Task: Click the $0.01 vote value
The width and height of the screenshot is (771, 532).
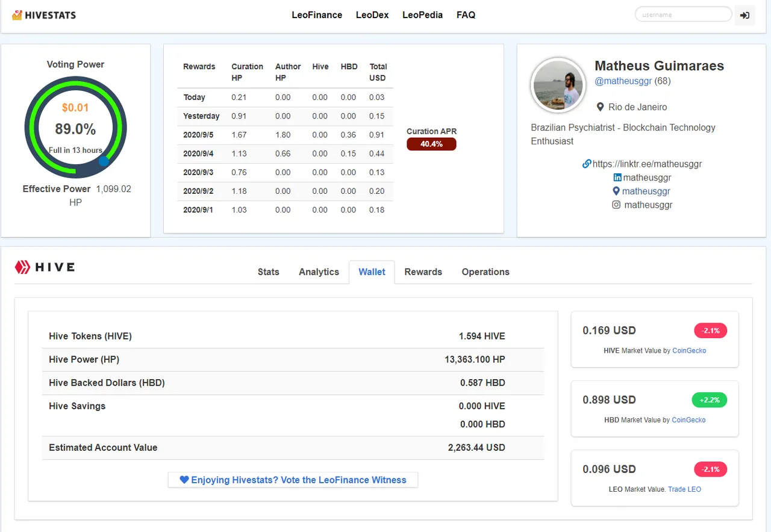Action: coord(75,108)
